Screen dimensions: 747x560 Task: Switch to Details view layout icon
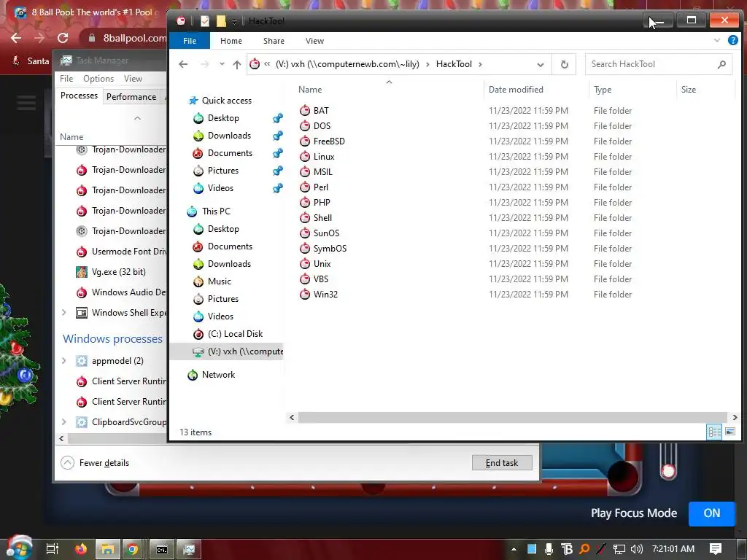tap(714, 432)
